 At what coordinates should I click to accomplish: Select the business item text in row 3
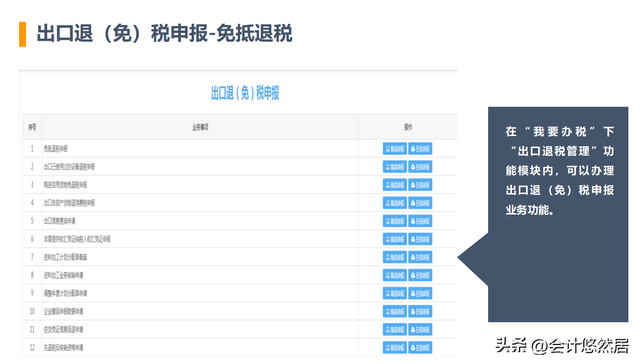(x=65, y=185)
